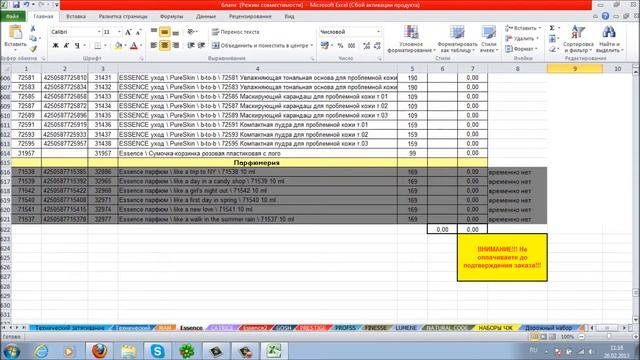Click the vertical scrollbar down arrow
This screenshot has height=360, width=640.
point(636,320)
